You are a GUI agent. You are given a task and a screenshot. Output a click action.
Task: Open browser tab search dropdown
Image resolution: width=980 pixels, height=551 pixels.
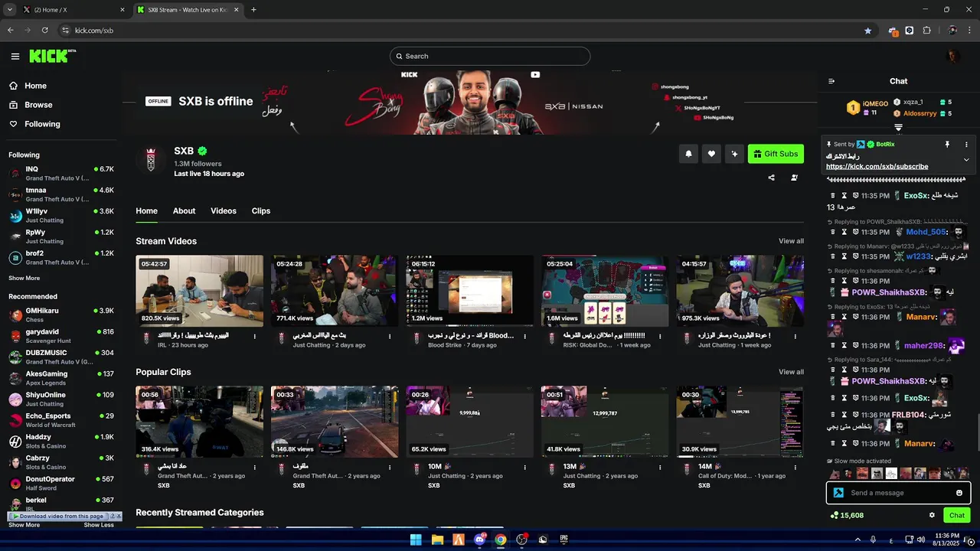pos(9,10)
